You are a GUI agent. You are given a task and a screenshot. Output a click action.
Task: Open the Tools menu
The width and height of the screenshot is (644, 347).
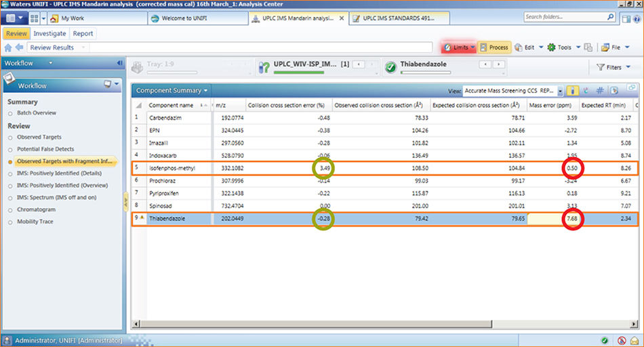click(x=564, y=47)
